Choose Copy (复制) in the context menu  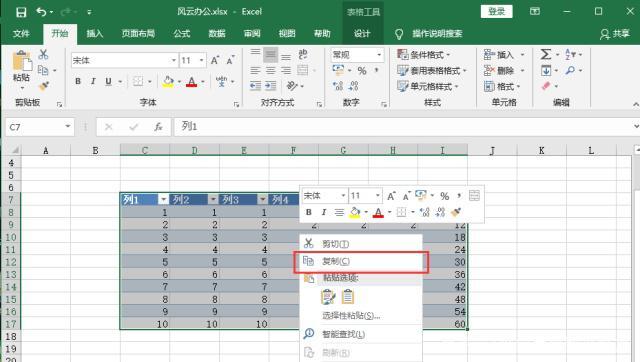coord(361,261)
